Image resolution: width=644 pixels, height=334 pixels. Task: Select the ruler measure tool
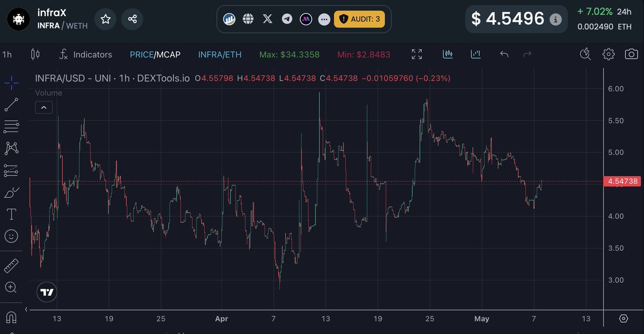coord(11,265)
